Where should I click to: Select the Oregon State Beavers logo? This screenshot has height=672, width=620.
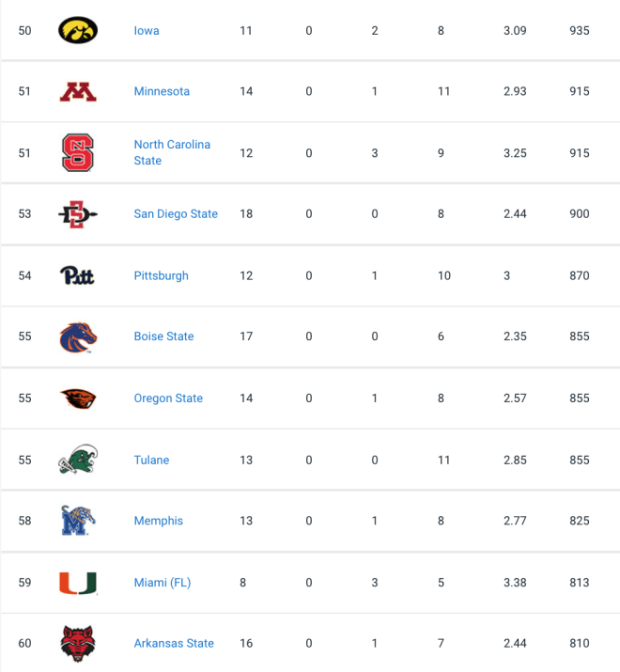[x=78, y=399]
